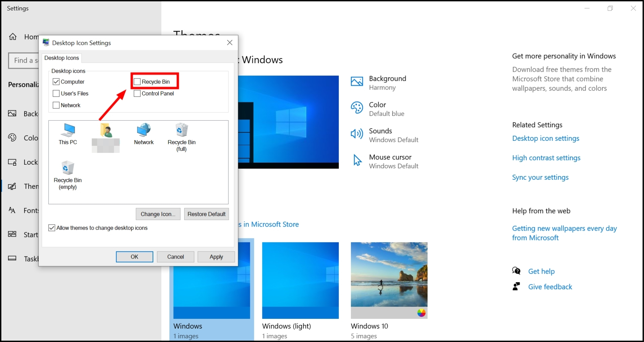The image size is (644, 342).
Task: Select the Windows (light) theme thumbnail
Action: pos(301,280)
